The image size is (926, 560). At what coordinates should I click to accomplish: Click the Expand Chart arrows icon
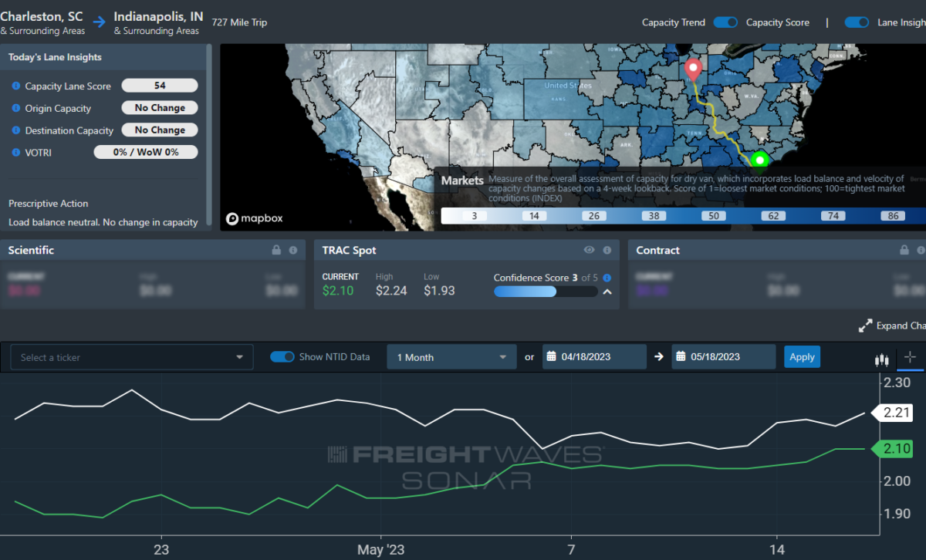point(865,326)
